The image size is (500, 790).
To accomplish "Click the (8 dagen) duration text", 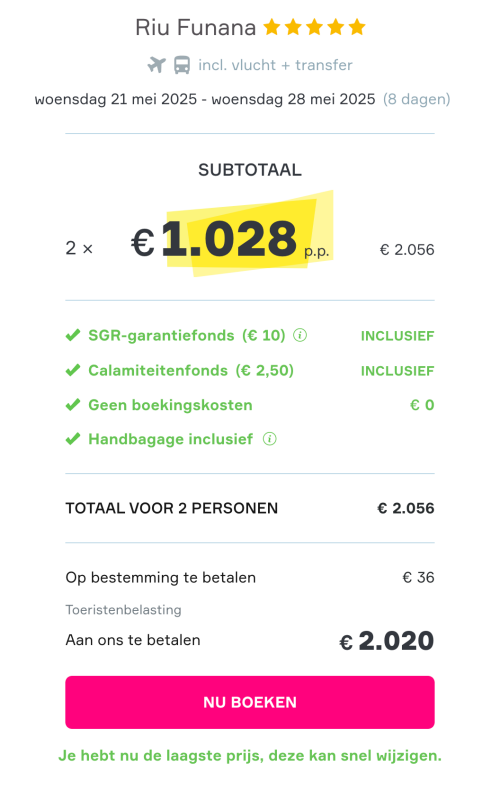I will (x=417, y=99).
